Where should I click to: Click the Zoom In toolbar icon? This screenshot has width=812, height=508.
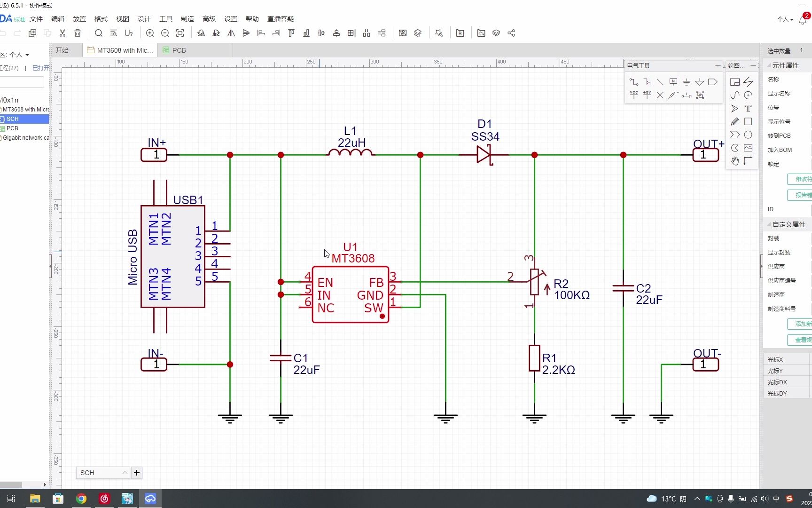(x=150, y=33)
